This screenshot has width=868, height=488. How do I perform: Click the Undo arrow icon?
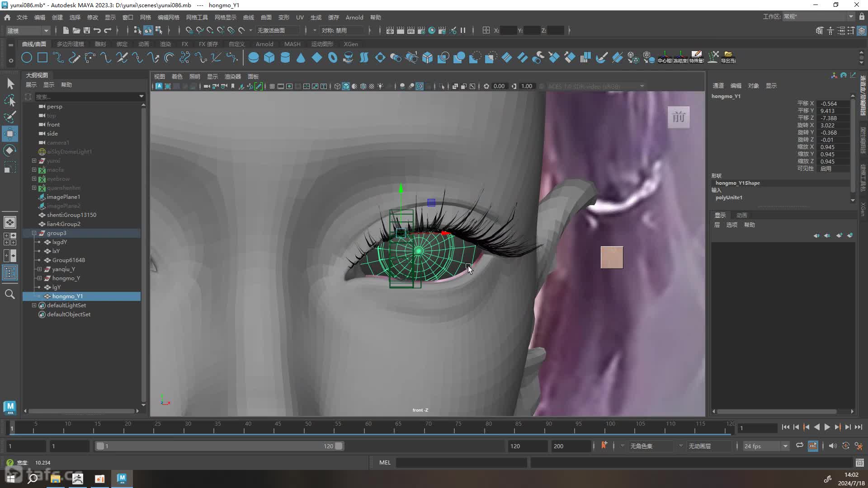tap(97, 30)
